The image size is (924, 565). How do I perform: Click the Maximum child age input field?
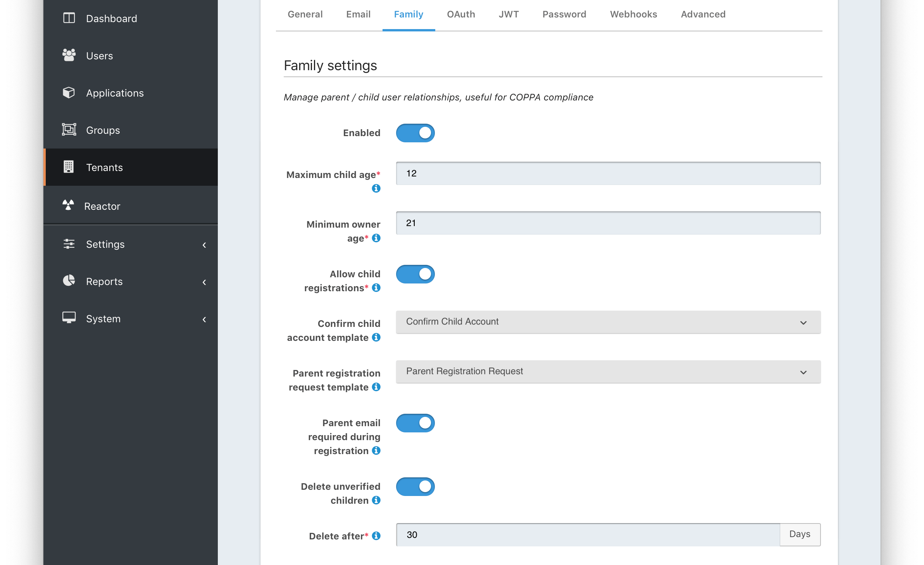(608, 173)
